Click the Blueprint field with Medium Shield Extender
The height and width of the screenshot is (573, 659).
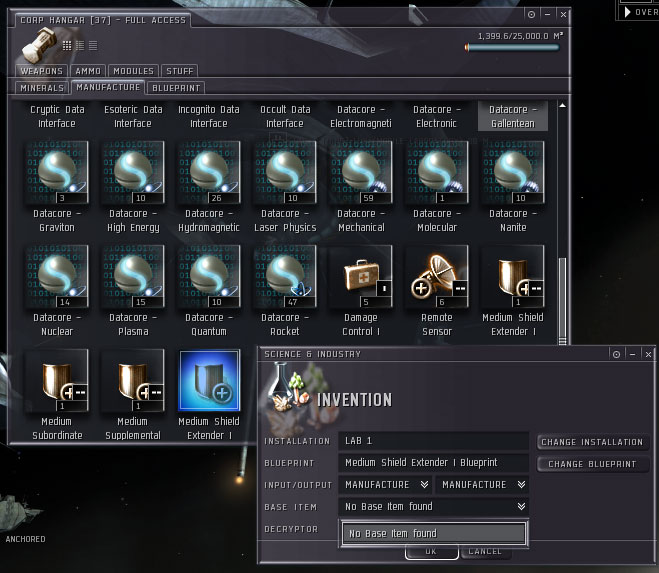(434, 462)
